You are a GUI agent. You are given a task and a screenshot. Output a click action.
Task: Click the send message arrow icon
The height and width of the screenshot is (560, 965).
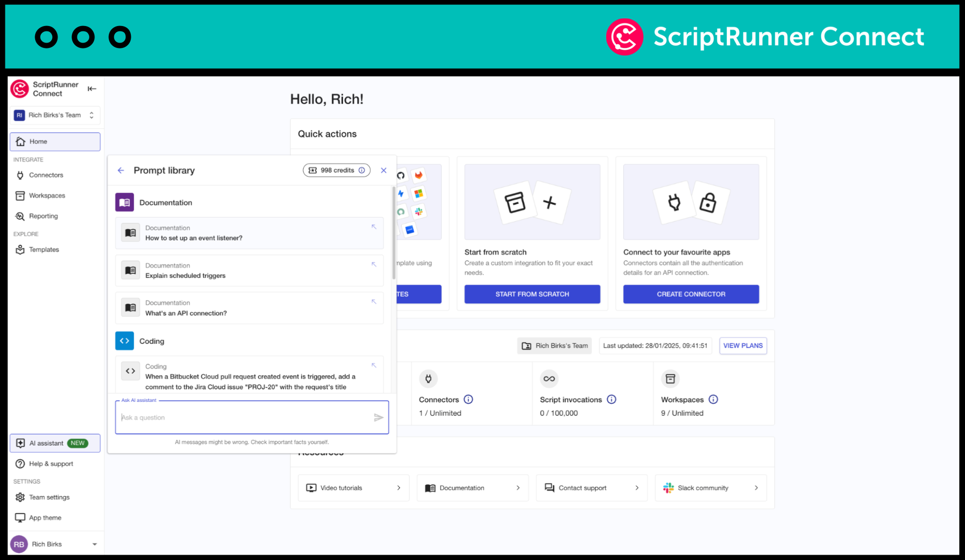379,418
